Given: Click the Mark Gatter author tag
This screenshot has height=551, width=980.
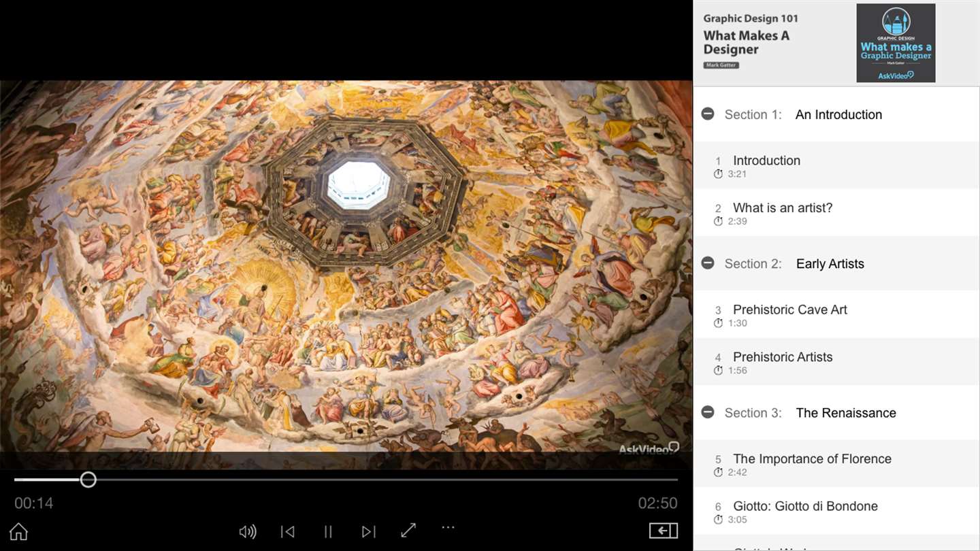Looking at the screenshot, I should 721,65.
